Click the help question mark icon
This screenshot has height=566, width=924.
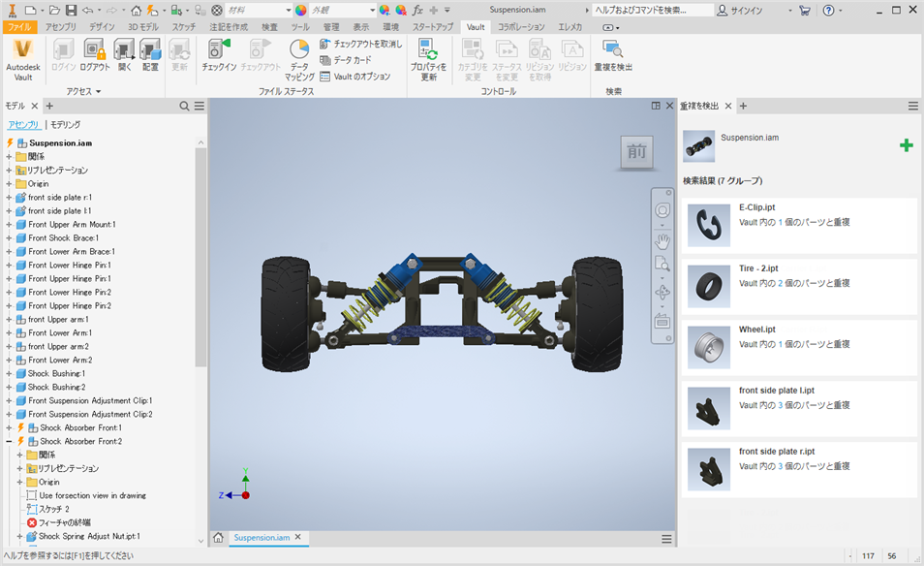(x=828, y=10)
